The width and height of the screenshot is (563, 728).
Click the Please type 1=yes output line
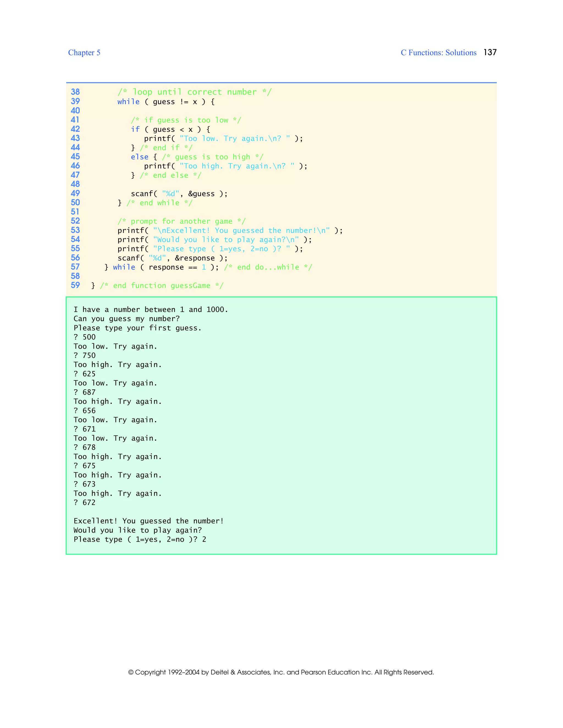(140, 539)
